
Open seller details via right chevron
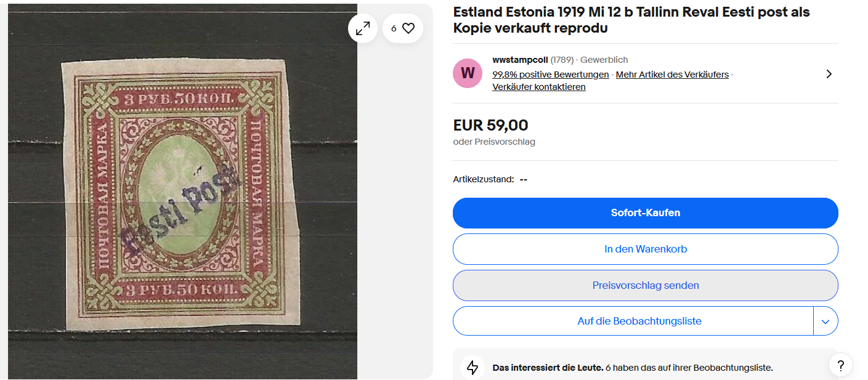[x=829, y=74]
